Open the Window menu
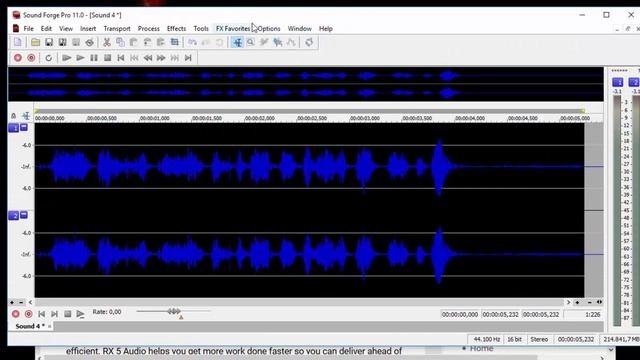640x360 pixels. click(300, 29)
